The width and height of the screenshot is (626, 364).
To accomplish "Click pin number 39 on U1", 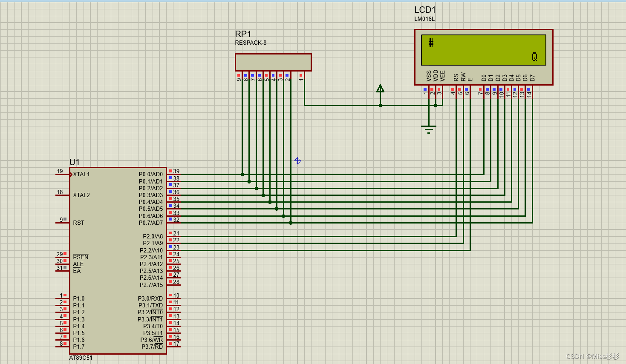I will [176, 171].
